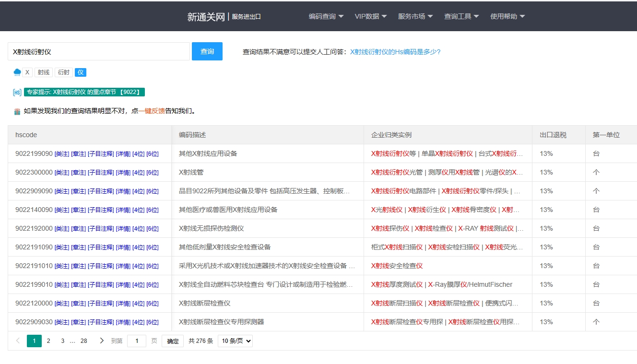Open [4位] for 9022120000

pyautogui.click(x=138, y=304)
